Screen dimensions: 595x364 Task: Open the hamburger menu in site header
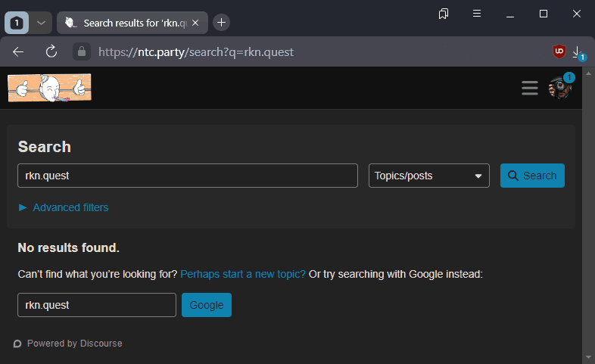[530, 88]
